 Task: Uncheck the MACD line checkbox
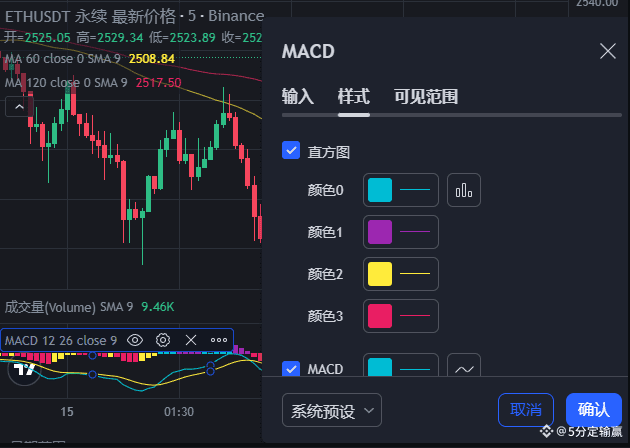[291, 368]
